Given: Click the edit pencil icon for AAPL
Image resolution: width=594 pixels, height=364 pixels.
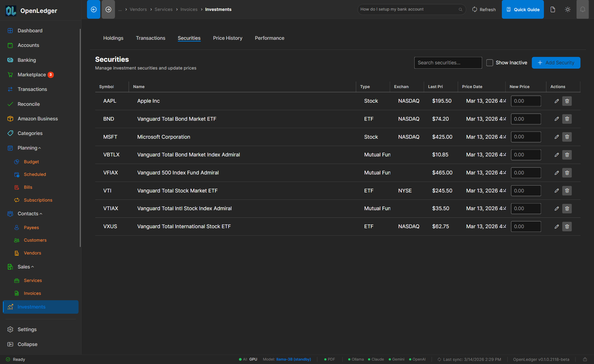Looking at the screenshot, I should point(557,101).
